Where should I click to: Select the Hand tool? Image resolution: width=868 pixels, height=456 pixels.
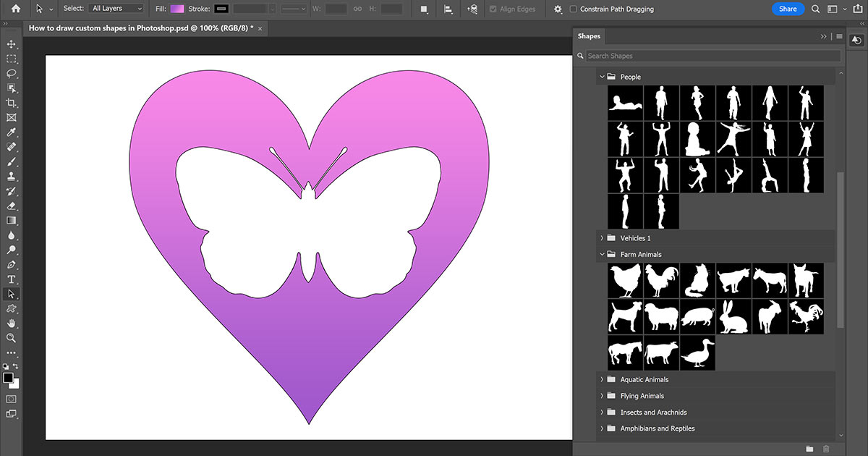pos(11,324)
